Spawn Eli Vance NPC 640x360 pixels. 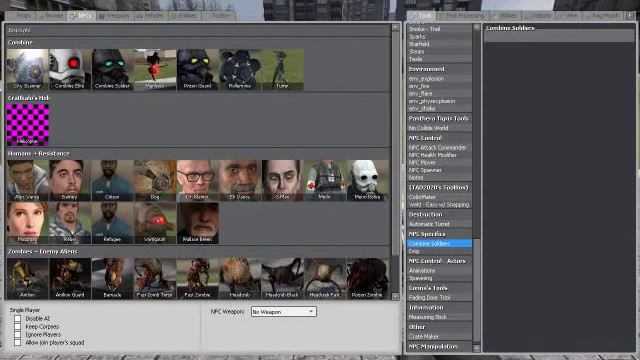click(x=240, y=180)
